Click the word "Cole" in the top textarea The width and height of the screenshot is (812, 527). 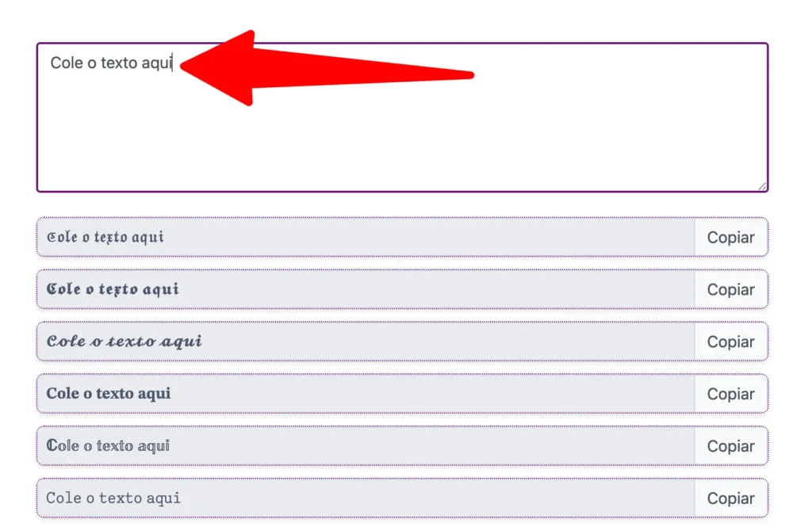click(67, 63)
